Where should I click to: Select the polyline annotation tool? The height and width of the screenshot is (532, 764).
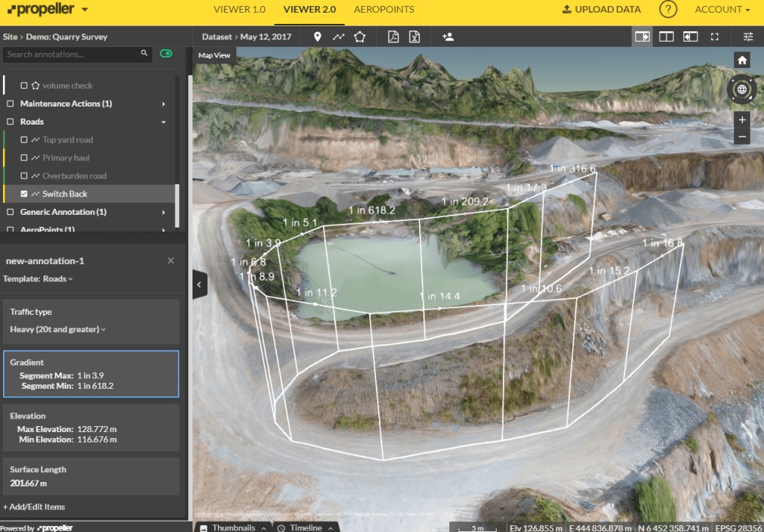point(339,36)
